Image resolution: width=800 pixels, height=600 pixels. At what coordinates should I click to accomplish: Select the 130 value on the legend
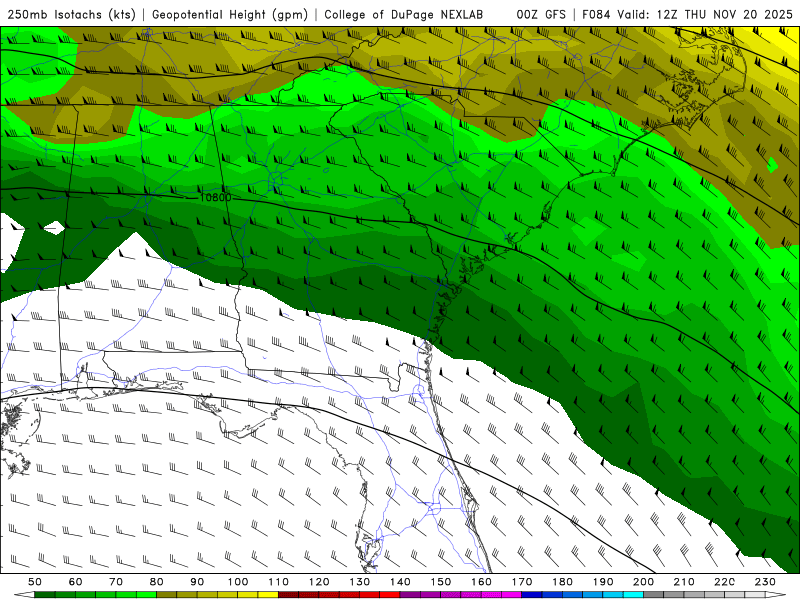(x=360, y=582)
